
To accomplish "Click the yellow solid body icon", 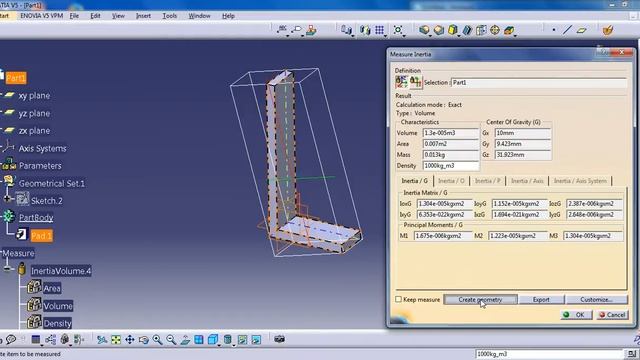I will pos(453,30).
